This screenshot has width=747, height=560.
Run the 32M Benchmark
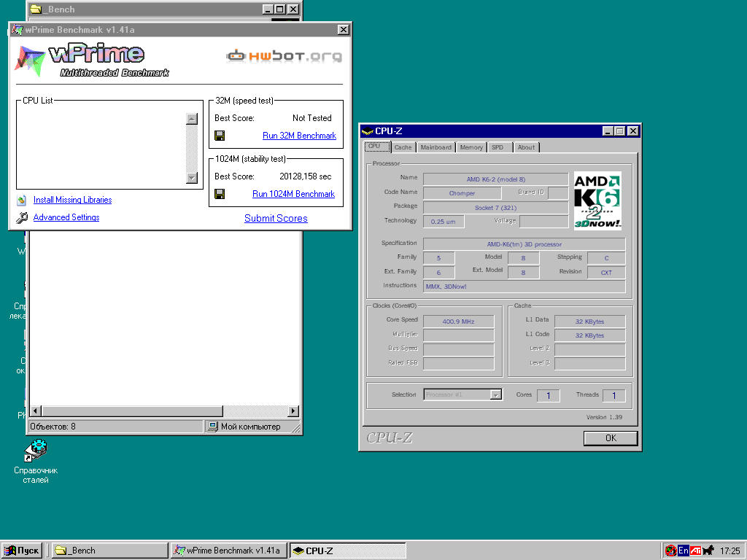(x=299, y=136)
